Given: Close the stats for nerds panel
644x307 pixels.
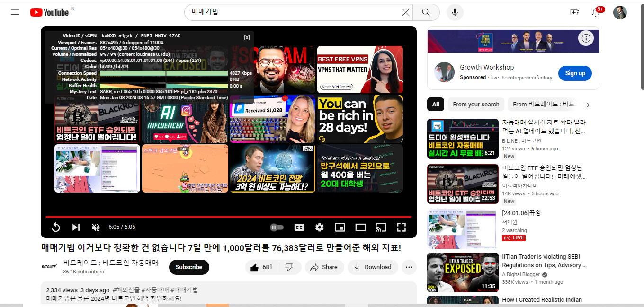Looking at the screenshot, I should [247, 37].
